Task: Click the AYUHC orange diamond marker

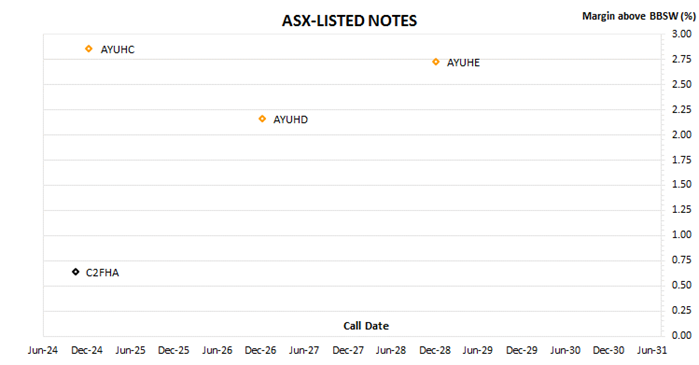Action: point(89,49)
